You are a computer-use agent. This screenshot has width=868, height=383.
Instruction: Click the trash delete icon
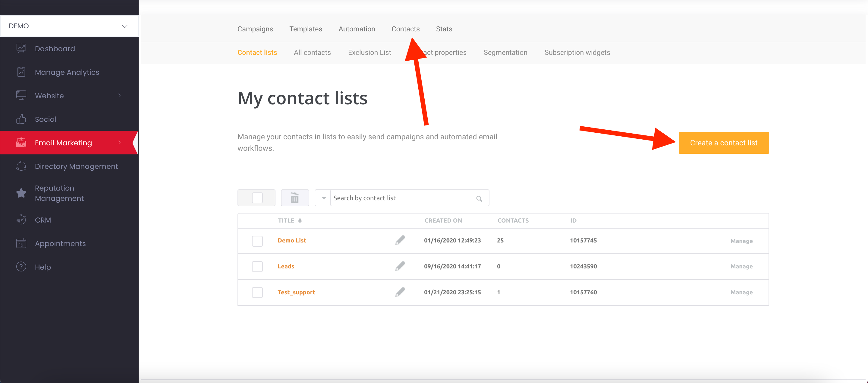click(294, 198)
